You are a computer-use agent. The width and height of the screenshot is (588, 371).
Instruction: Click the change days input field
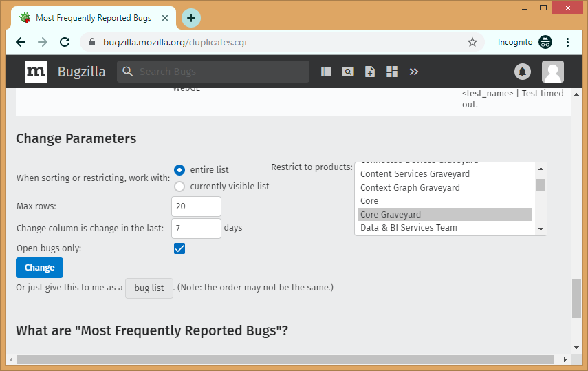coord(196,229)
